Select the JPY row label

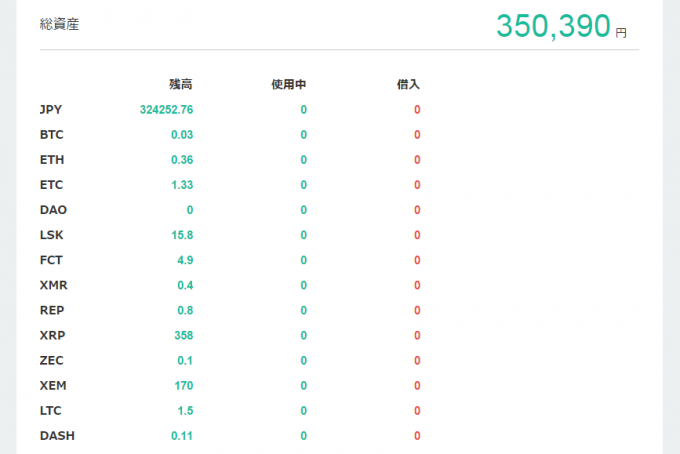51,109
